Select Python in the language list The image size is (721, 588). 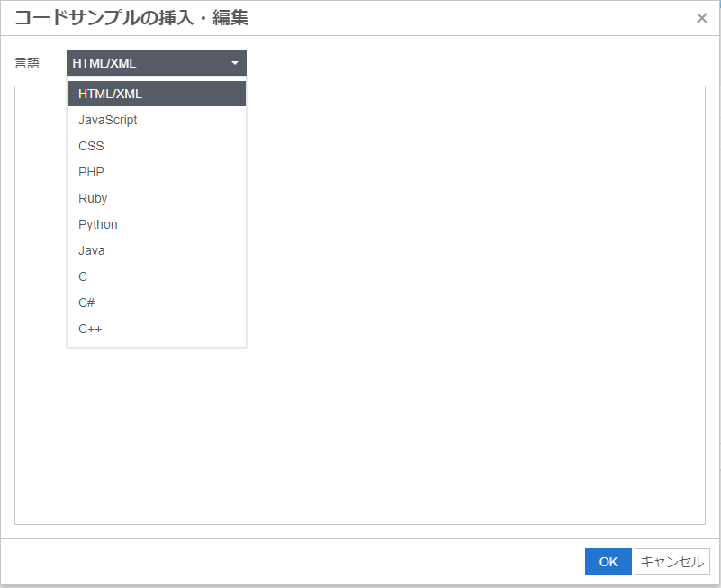tap(97, 224)
